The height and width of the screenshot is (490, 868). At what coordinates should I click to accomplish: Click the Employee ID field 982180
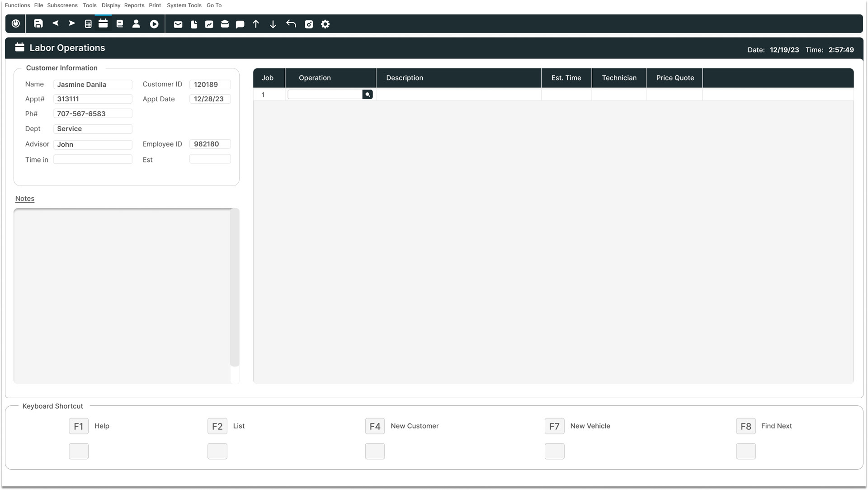[x=210, y=144]
